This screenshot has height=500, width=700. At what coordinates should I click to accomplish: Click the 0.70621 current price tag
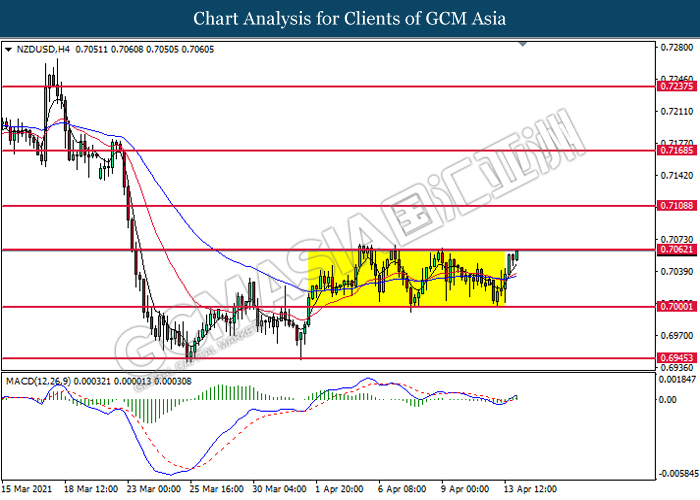675,250
